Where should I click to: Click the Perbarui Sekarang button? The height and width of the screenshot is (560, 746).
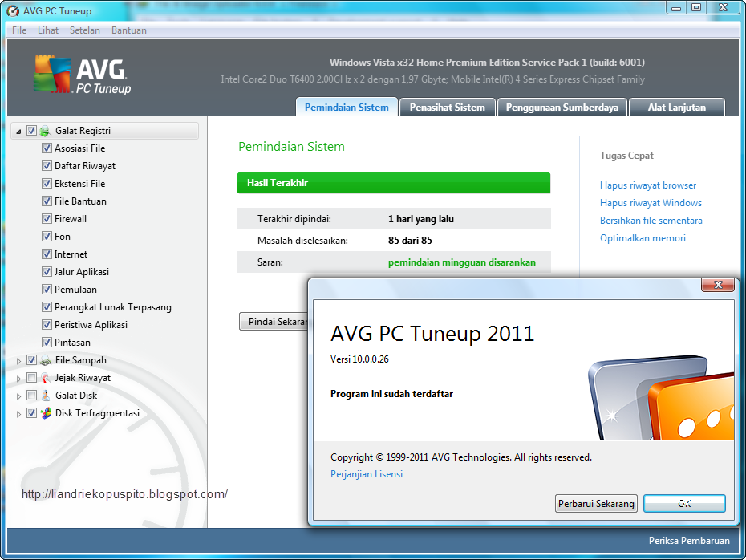[596, 503]
